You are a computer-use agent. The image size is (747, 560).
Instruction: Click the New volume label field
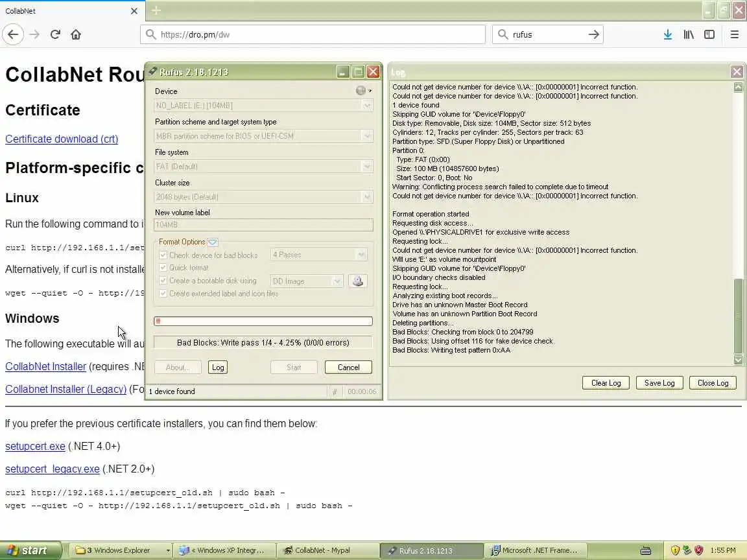263,225
